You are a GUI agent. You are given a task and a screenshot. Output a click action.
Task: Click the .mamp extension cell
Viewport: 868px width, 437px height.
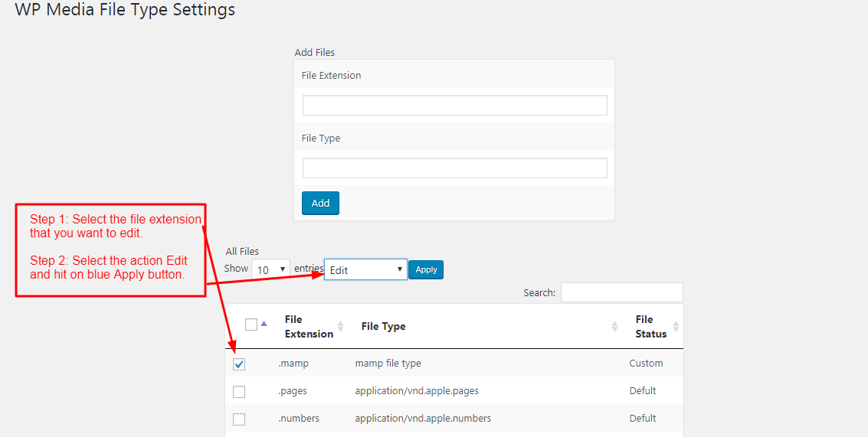point(293,364)
